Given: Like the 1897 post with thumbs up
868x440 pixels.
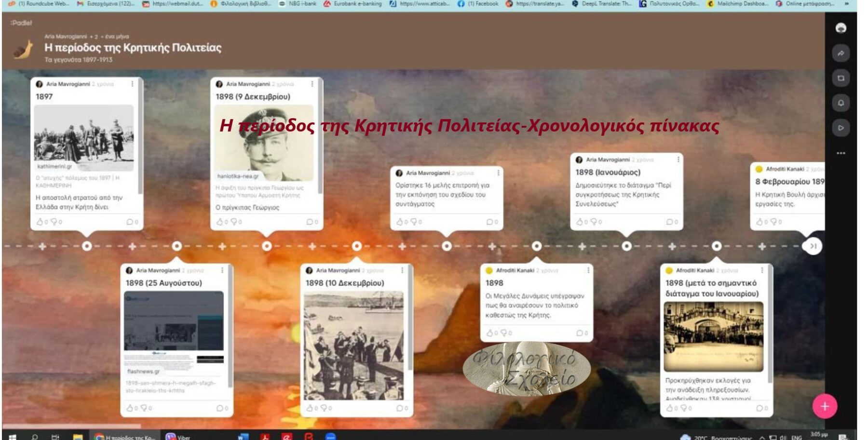Looking at the screenshot, I should [40, 222].
